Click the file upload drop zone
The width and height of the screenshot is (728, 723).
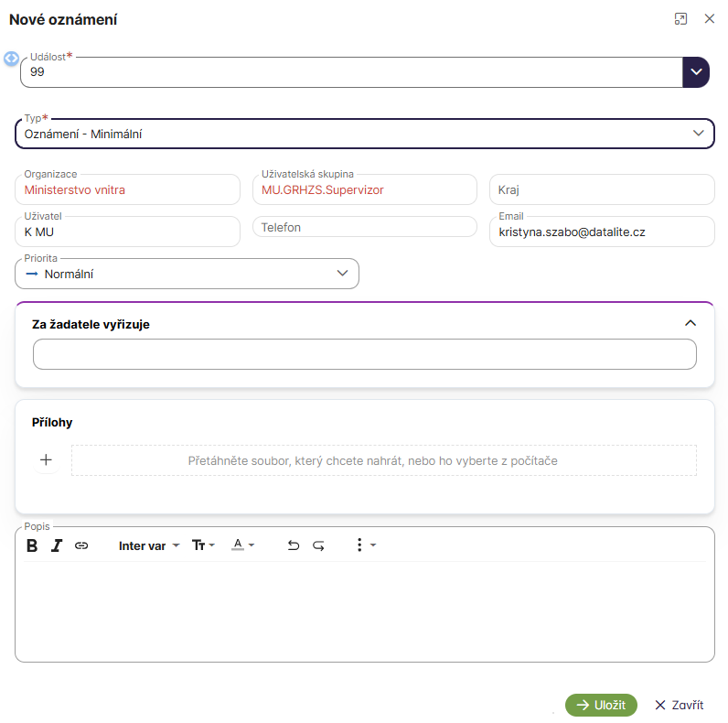[383, 460]
